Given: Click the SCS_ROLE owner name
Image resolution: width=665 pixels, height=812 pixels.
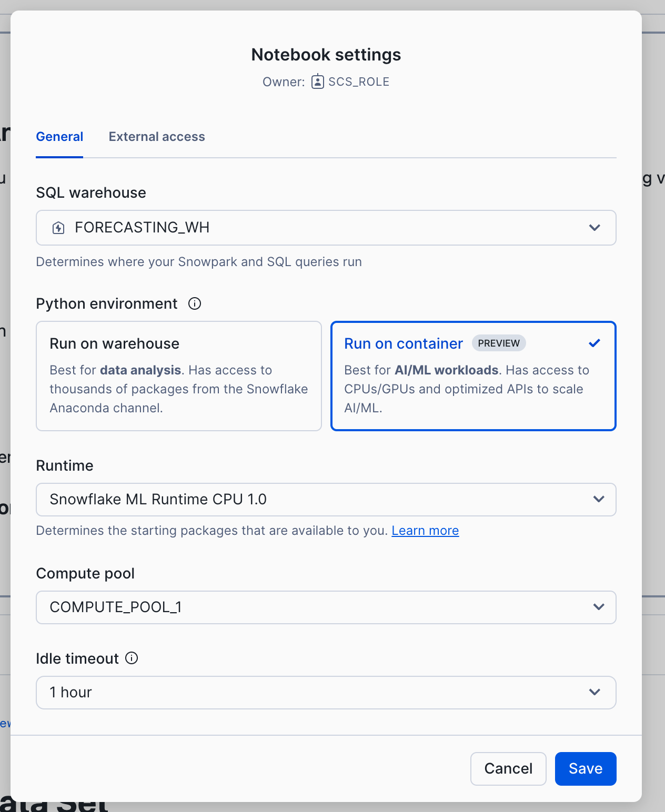Looking at the screenshot, I should pyautogui.click(x=359, y=82).
